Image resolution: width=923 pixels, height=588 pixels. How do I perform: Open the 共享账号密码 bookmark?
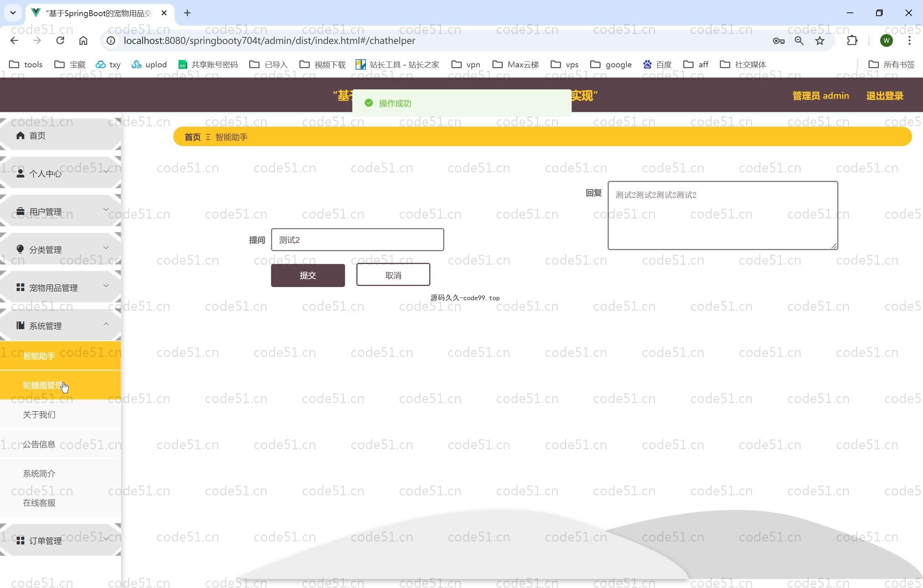pos(208,64)
